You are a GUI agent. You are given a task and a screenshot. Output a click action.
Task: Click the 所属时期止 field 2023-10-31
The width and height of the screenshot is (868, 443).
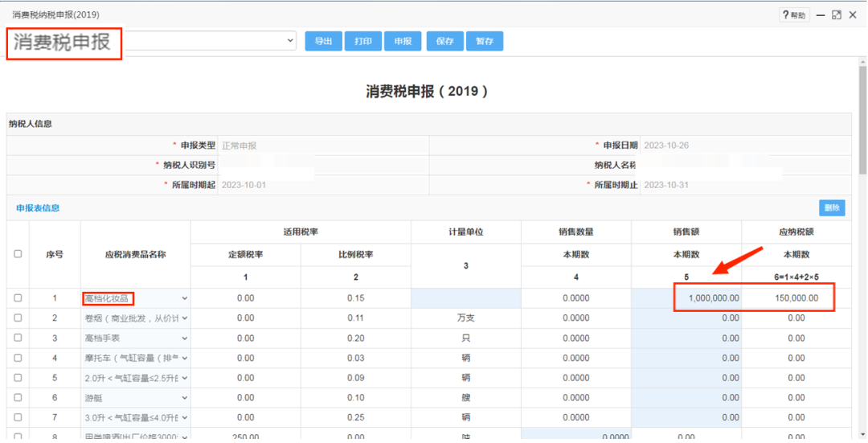745,185
